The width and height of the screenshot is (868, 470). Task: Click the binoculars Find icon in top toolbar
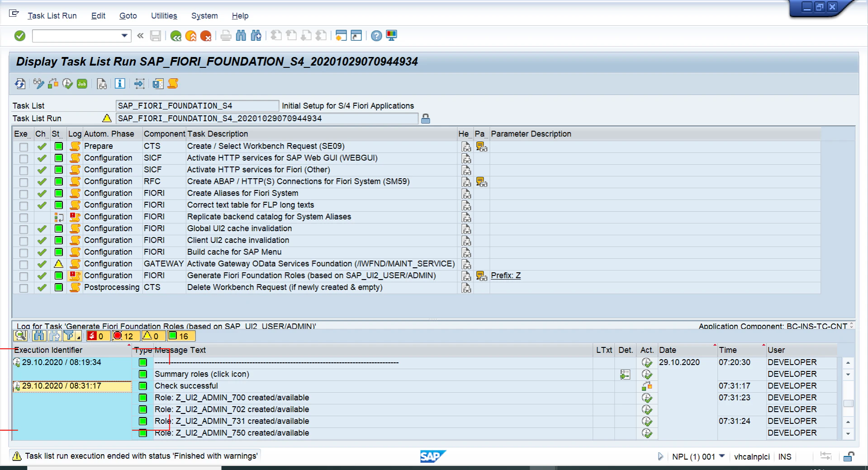click(241, 36)
